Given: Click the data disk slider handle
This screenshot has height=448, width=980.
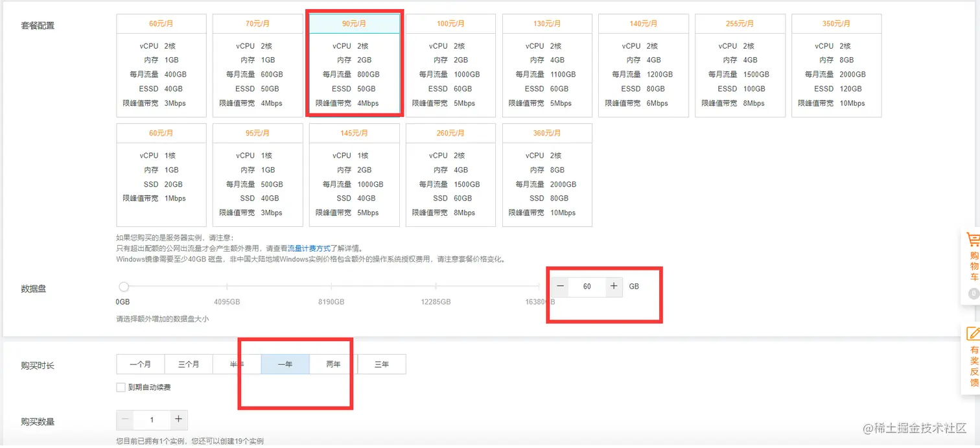Looking at the screenshot, I should [124, 287].
